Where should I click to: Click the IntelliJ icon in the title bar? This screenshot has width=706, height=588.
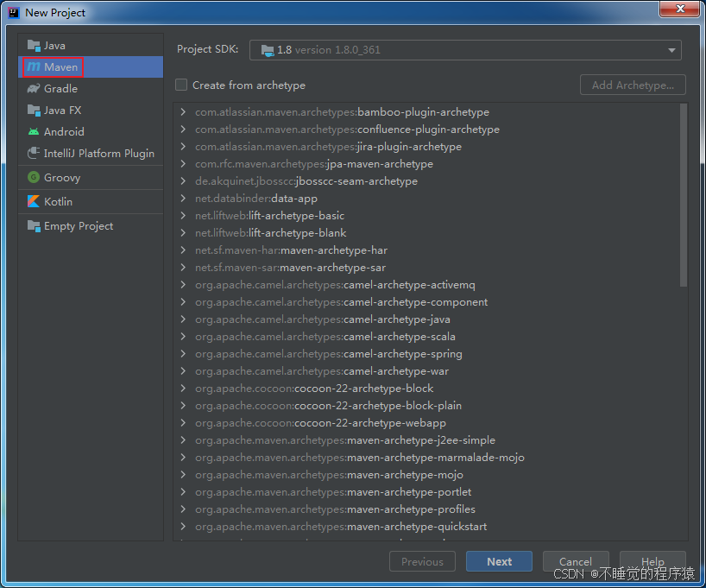tap(14, 13)
